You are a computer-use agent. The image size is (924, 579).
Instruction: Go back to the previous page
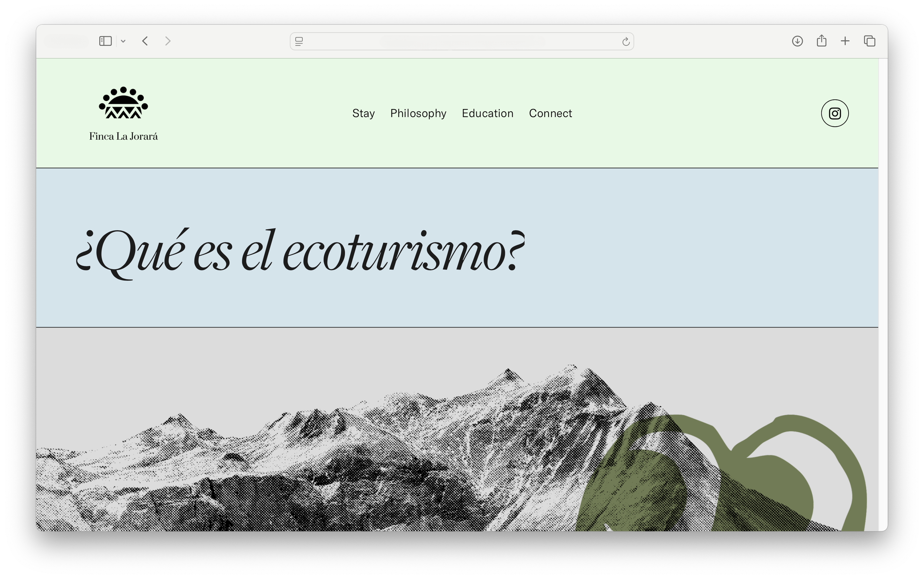coord(145,41)
